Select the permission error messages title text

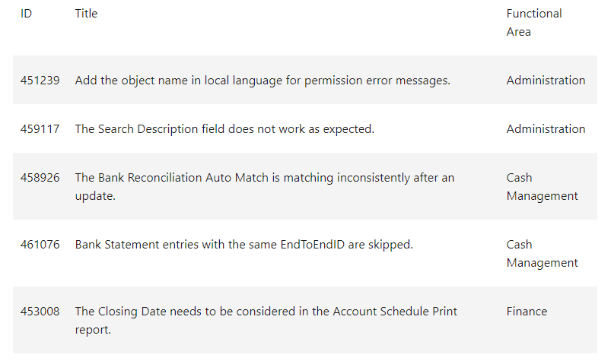[263, 81]
